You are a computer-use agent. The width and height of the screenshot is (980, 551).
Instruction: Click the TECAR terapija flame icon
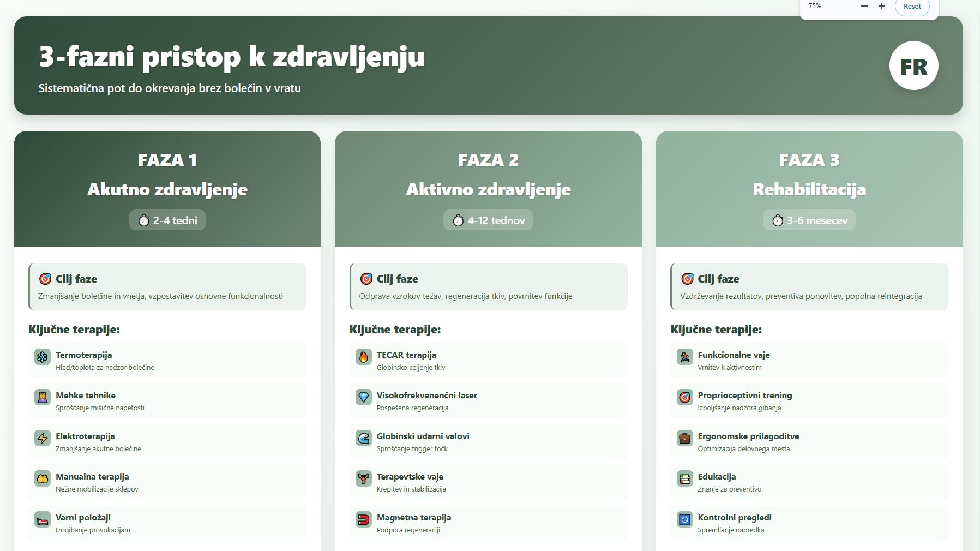tap(364, 357)
